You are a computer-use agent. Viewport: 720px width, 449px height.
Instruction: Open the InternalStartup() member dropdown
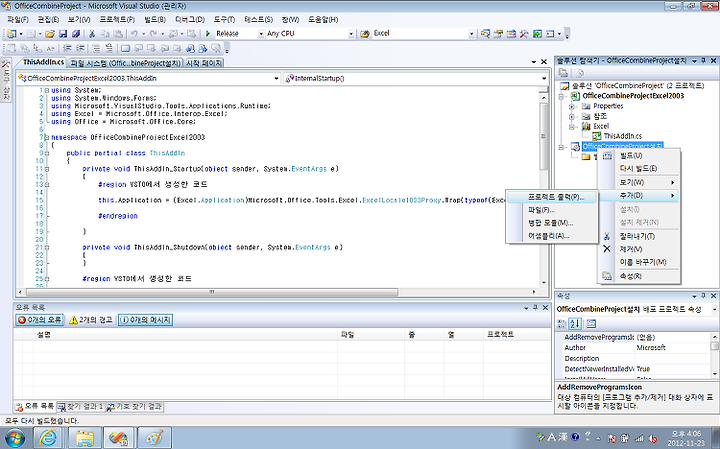pos(544,79)
